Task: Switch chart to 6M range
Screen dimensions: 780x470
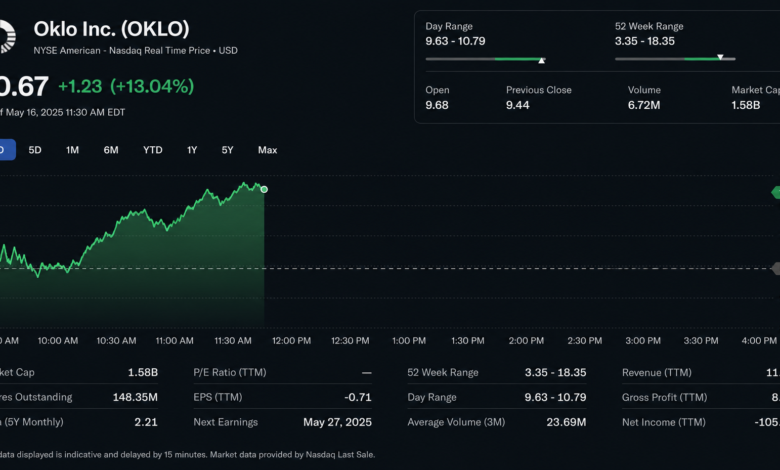Action: click(111, 150)
